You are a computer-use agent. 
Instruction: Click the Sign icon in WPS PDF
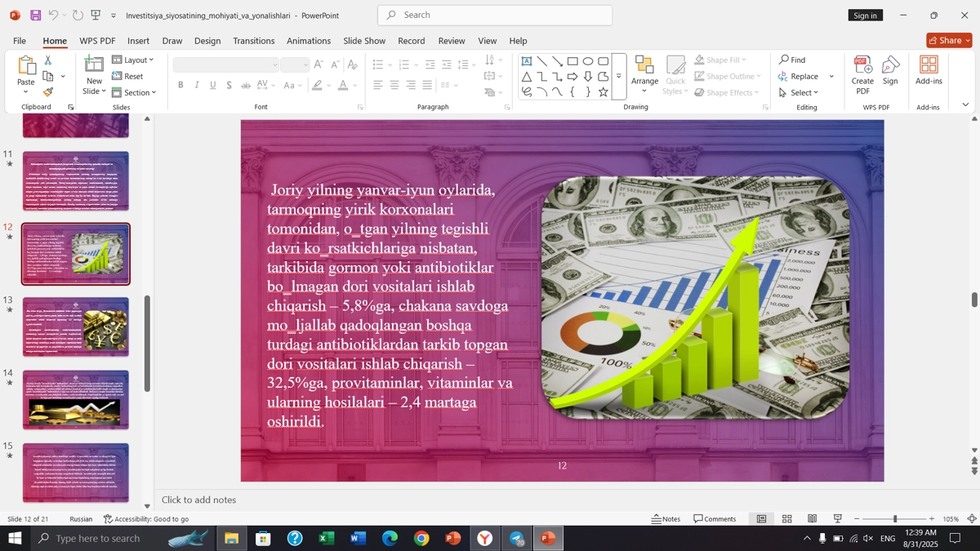890,66
